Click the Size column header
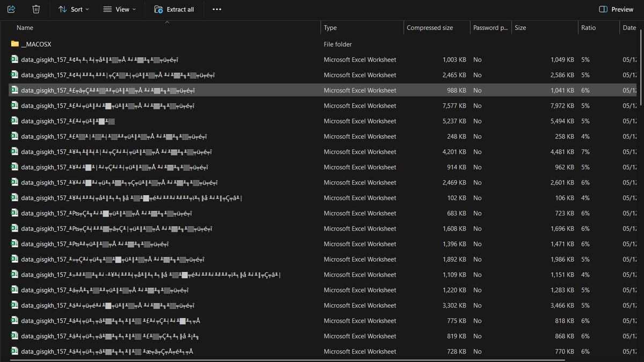Screen dimensions: 644x362 coord(520,28)
